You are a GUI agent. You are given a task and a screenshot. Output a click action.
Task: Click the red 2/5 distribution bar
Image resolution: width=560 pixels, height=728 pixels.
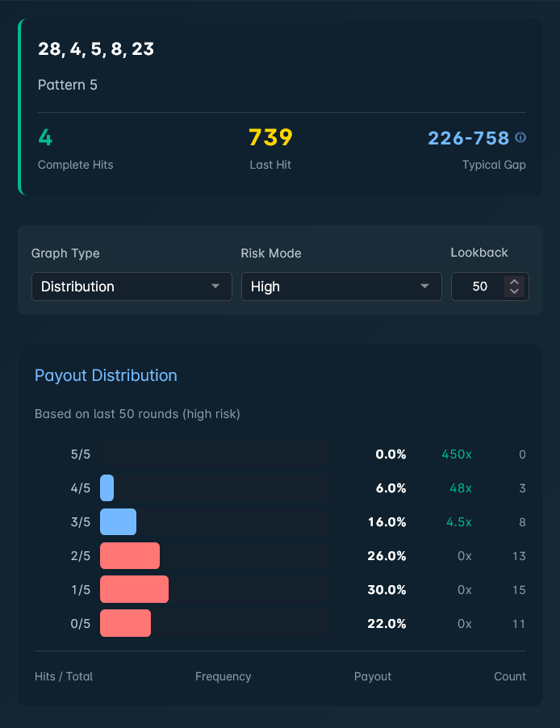129,556
